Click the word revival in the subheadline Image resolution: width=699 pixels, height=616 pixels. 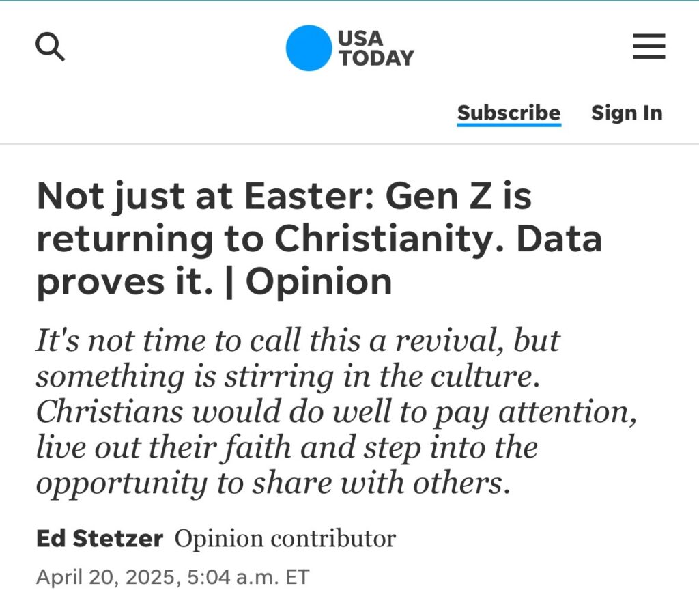450,341
